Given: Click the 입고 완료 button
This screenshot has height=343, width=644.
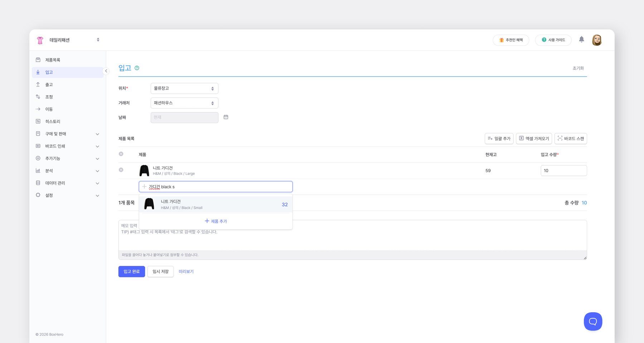Looking at the screenshot, I should (131, 271).
